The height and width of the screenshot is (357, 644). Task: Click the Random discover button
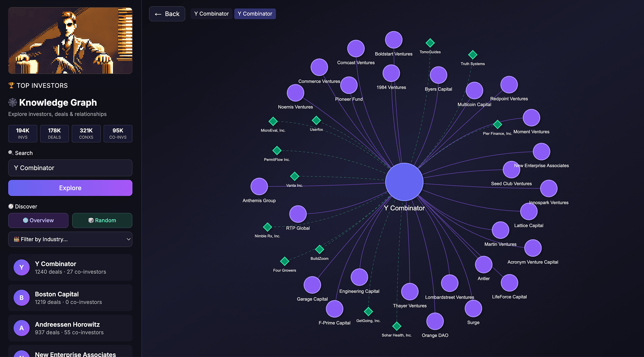(102, 220)
